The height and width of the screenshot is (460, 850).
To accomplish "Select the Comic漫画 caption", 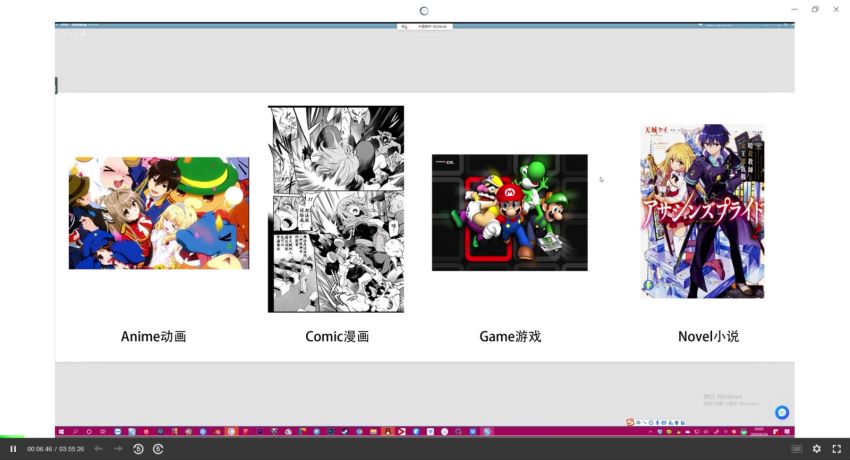I will pos(337,336).
